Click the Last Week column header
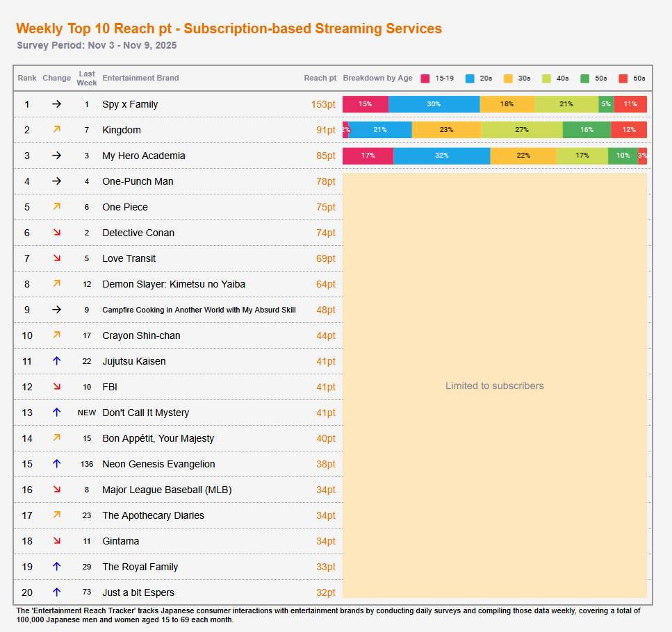The height and width of the screenshot is (632, 672). click(x=87, y=78)
